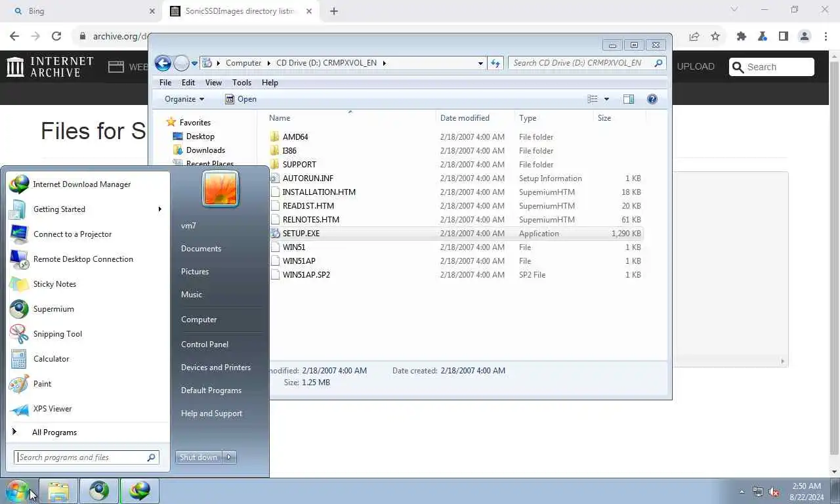The width and height of the screenshot is (840, 504).
Task: Open view options dropdown arrow
Action: coord(606,99)
